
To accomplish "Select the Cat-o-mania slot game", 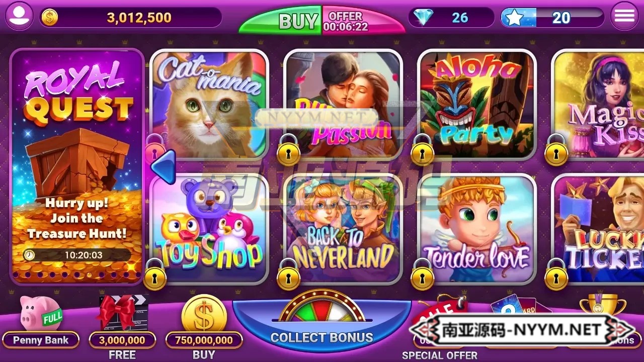I will pyautogui.click(x=209, y=104).
